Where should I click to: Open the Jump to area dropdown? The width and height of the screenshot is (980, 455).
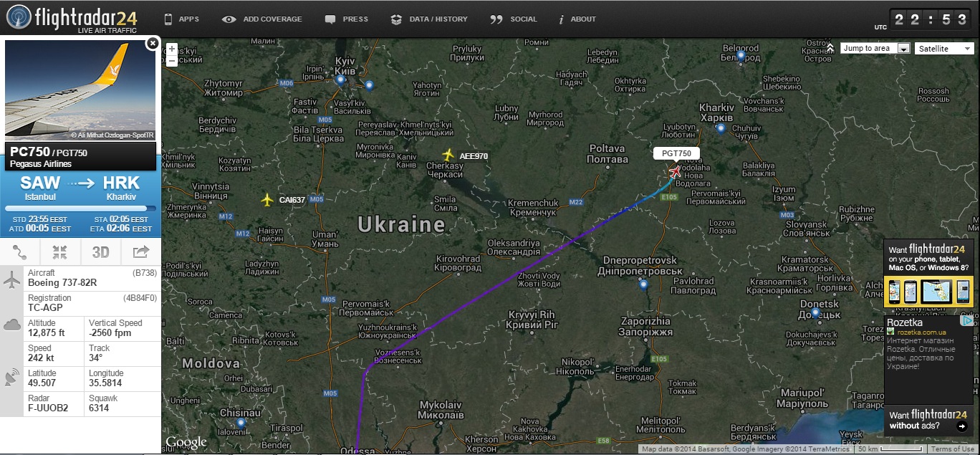pyautogui.click(x=875, y=49)
